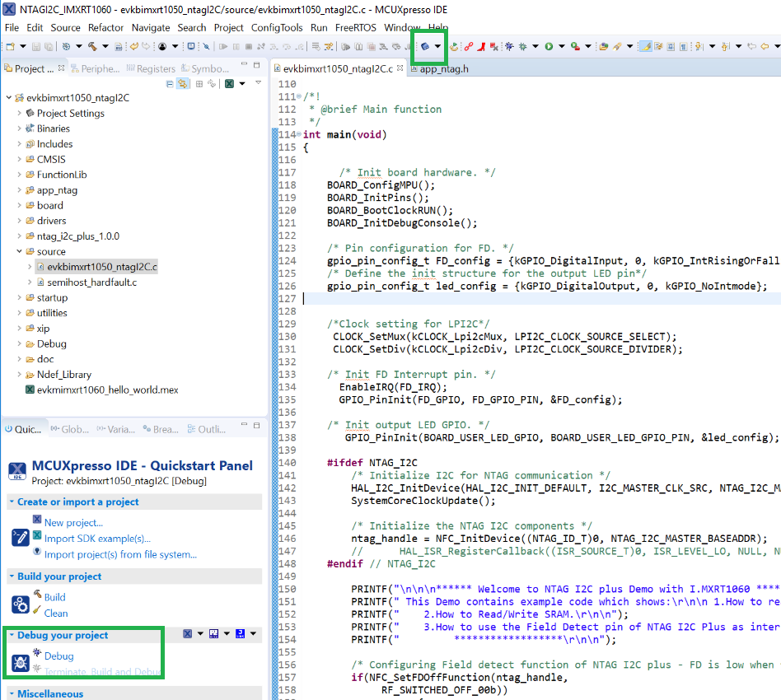781x700 pixels.
Task: Open the dropdown arrow next to green Run icon
Action: pos(561,46)
